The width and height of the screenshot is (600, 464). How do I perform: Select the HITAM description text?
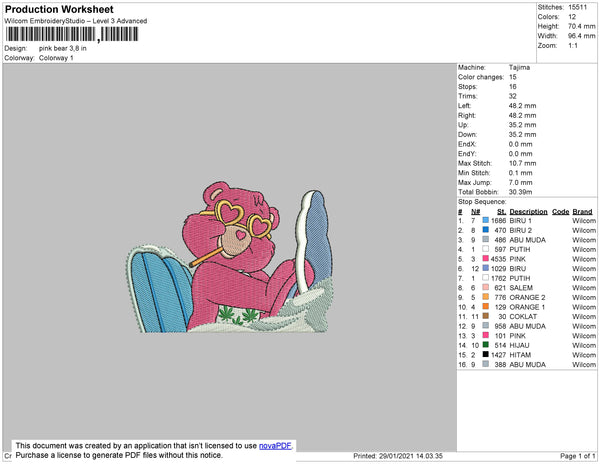click(x=520, y=355)
